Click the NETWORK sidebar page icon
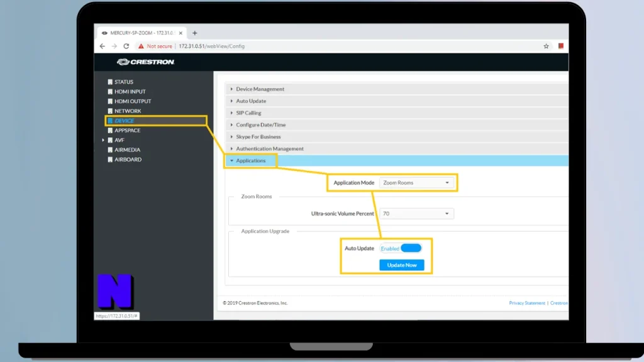Image resolution: width=644 pixels, height=362 pixels. coord(110,111)
